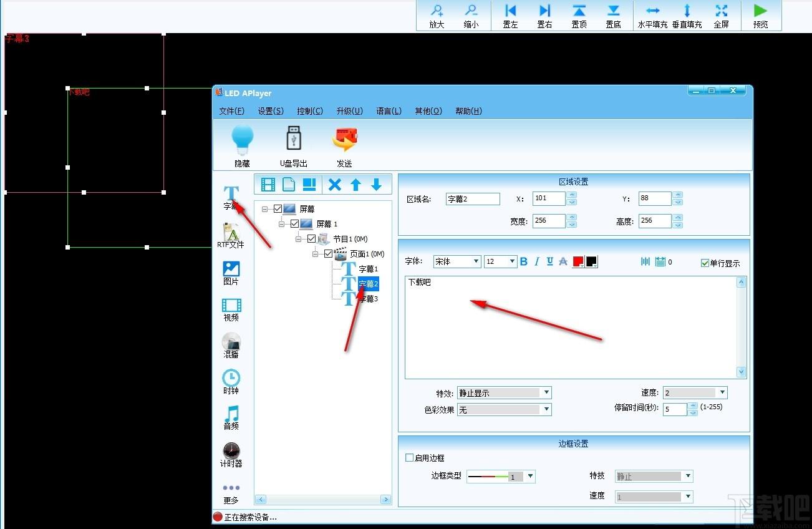Viewport: 812px width, 529px height.
Task: Open the 特效 静止显示 dropdown
Action: click(505, 392)
